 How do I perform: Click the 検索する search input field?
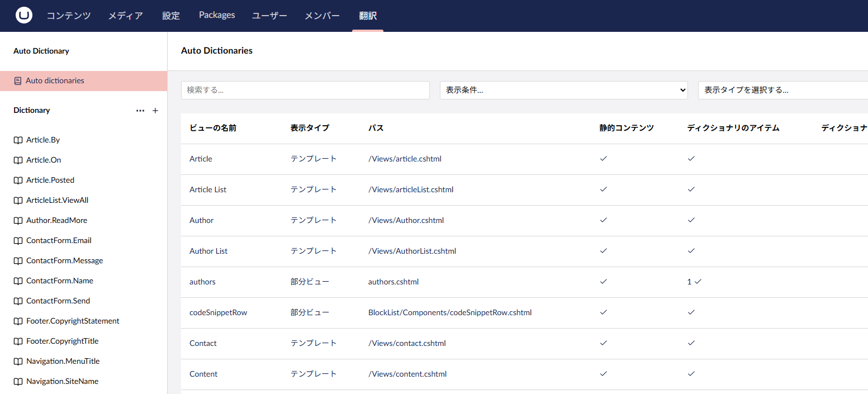(305, 91)
